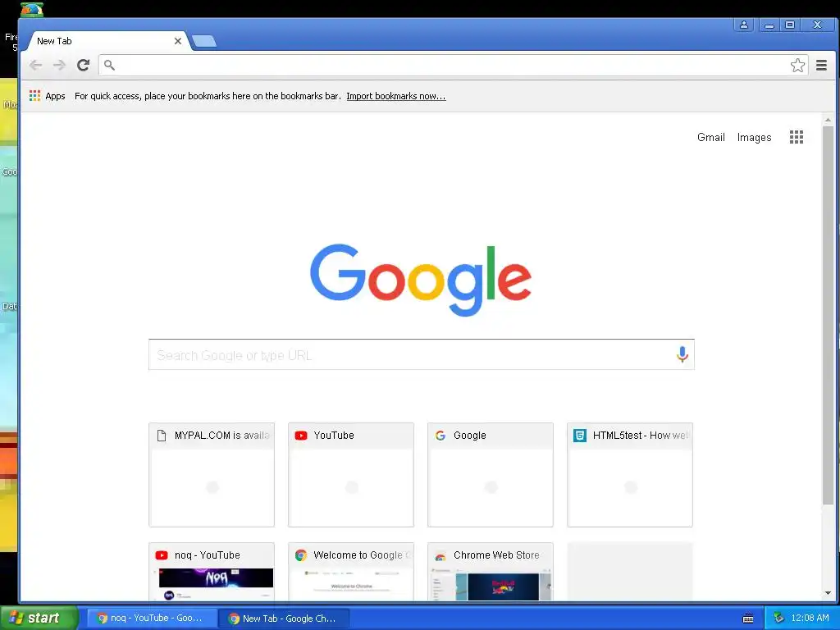
Task: Switch to New Tab - Google Chrome taskbar button
Action: 283,619
